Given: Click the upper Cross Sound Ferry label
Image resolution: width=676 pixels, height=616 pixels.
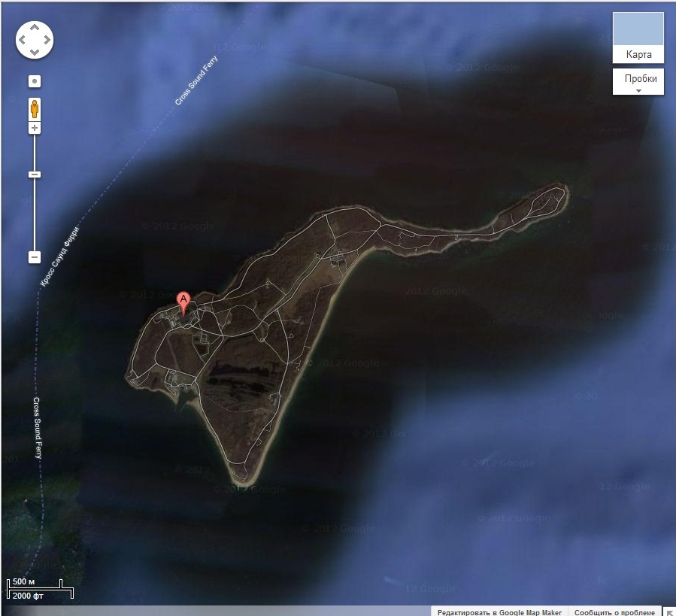Looking at the screenshot, I should coord(196,80).
